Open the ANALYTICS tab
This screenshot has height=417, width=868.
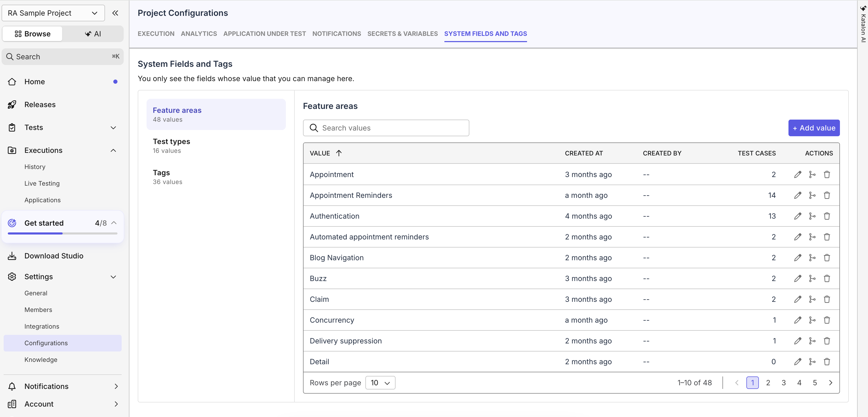pyautogui.click(x=199, y=34)
